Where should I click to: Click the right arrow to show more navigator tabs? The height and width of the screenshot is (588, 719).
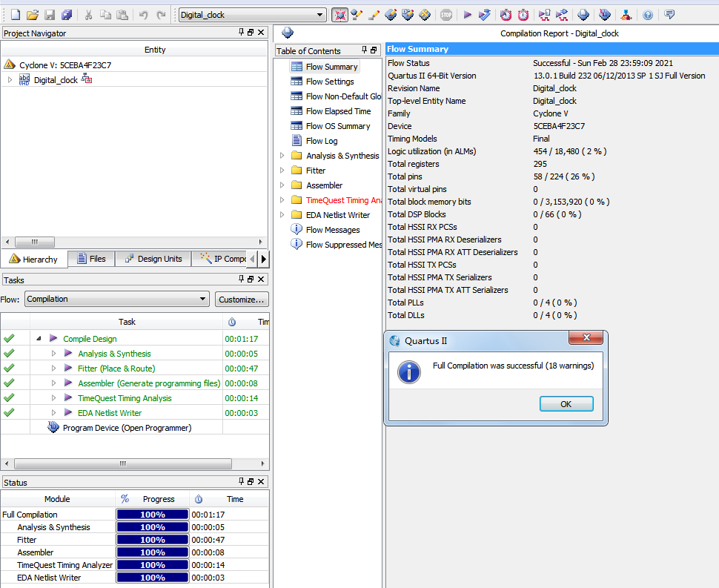click(264, 259)
